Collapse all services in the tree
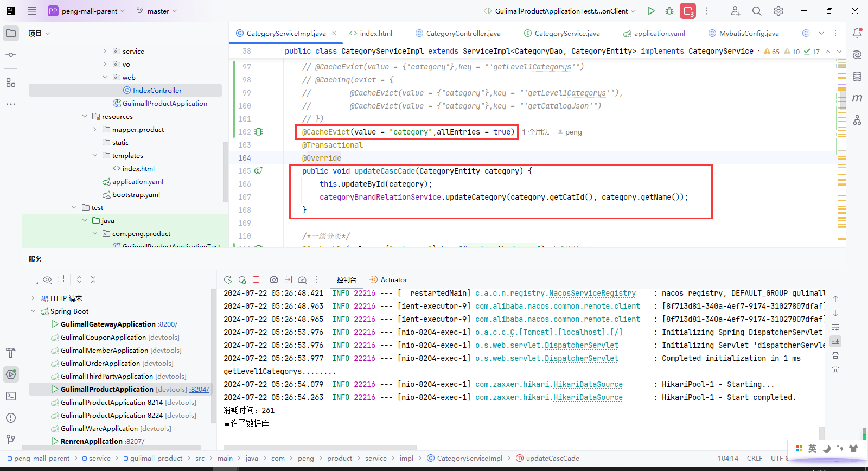Image resolution: width=868 pixels, height=471 pixels. [93, 279]
